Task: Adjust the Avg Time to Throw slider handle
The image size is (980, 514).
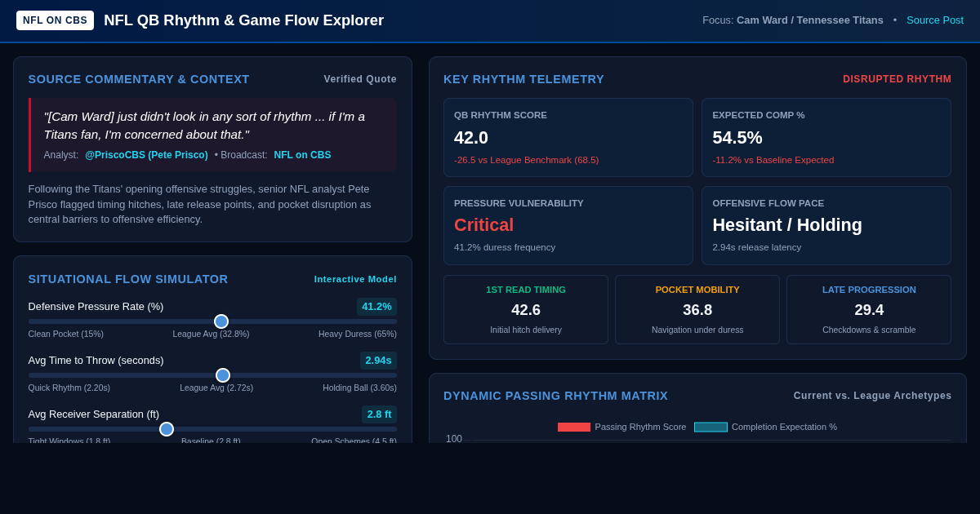Action: click(x=223, y=375)
